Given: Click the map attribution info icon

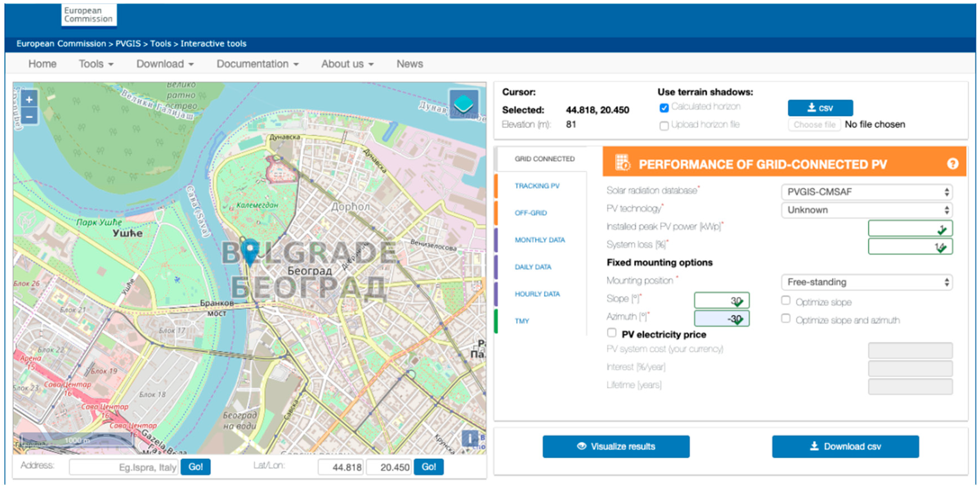Looking at the screenshot, I should tap(470, 438).
